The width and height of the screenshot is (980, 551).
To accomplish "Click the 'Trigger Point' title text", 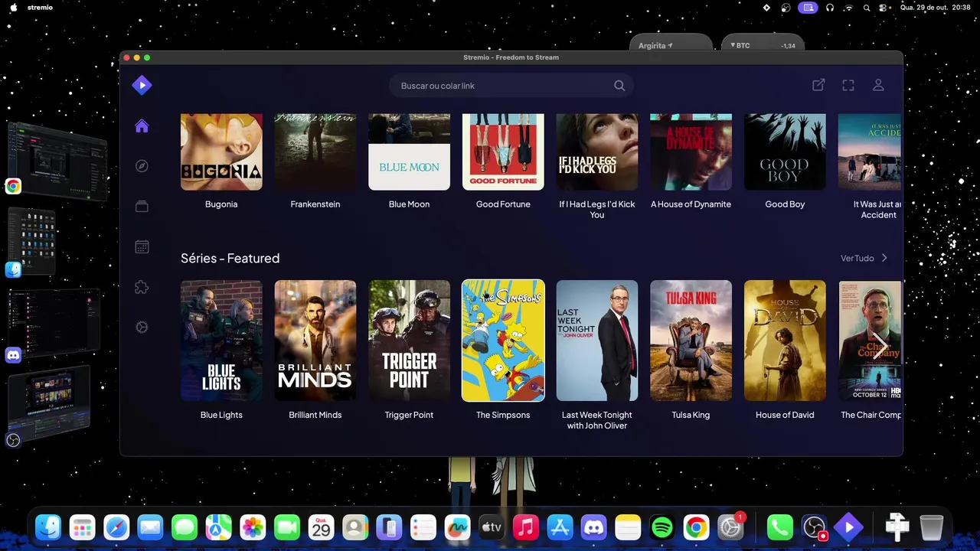I will pos(410,415).
